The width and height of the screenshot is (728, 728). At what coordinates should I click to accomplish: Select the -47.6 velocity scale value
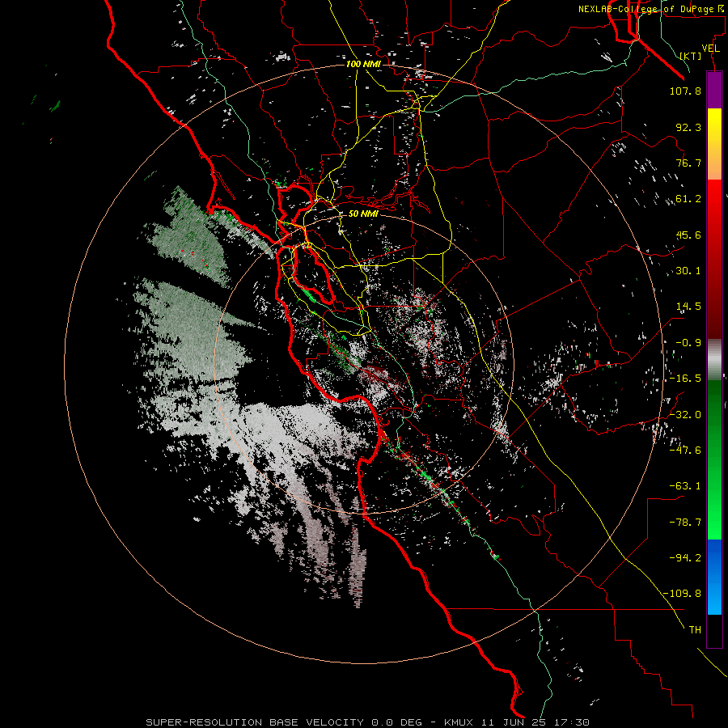(x=685, y=451)
